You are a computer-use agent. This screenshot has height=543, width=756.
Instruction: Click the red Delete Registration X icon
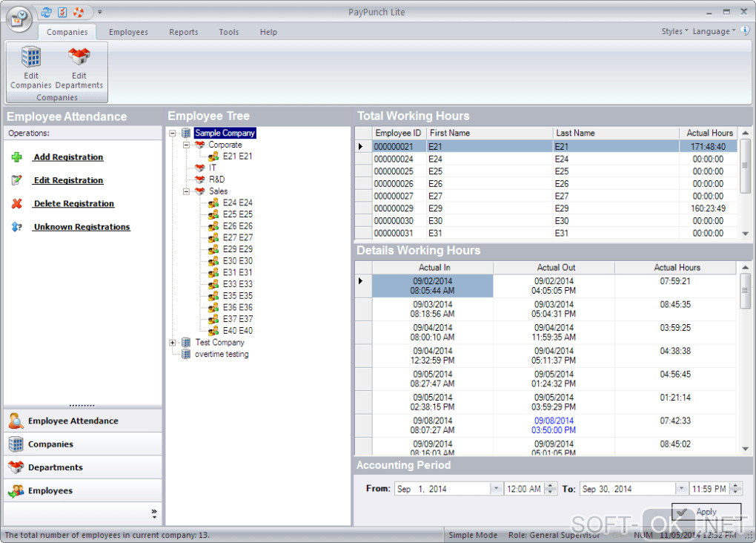click(17, 204)
